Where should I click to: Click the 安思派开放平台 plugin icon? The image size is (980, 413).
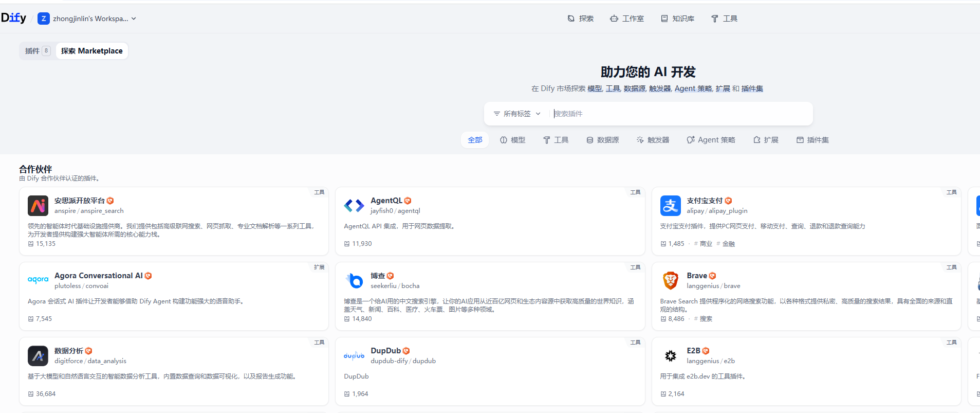click(x=38, y=206)
